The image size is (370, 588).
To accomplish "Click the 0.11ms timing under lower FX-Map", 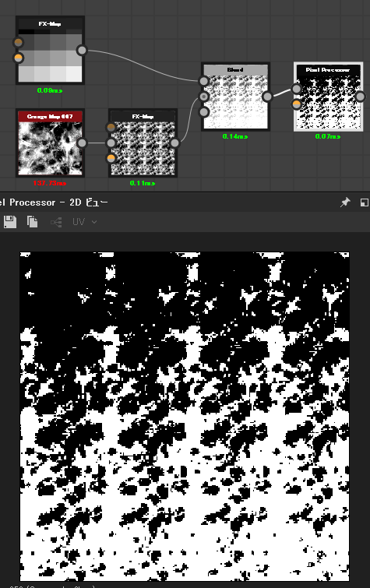I will pos(143,183).
